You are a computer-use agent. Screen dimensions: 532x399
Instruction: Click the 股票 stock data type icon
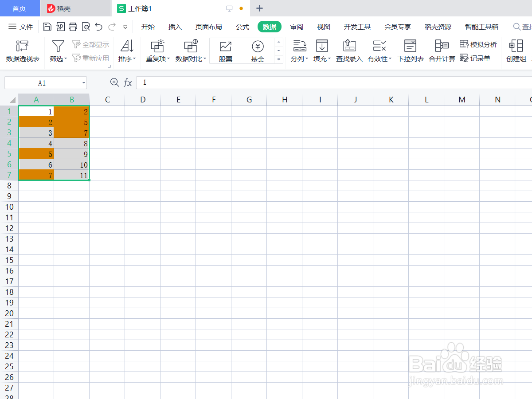[x=226, y=46]
